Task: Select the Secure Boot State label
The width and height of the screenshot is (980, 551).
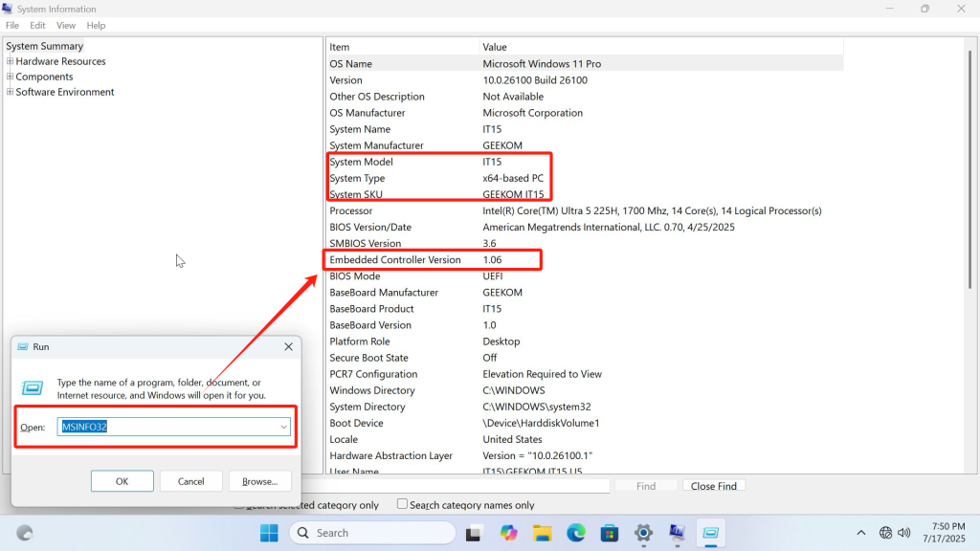Action: click(368, 358)
